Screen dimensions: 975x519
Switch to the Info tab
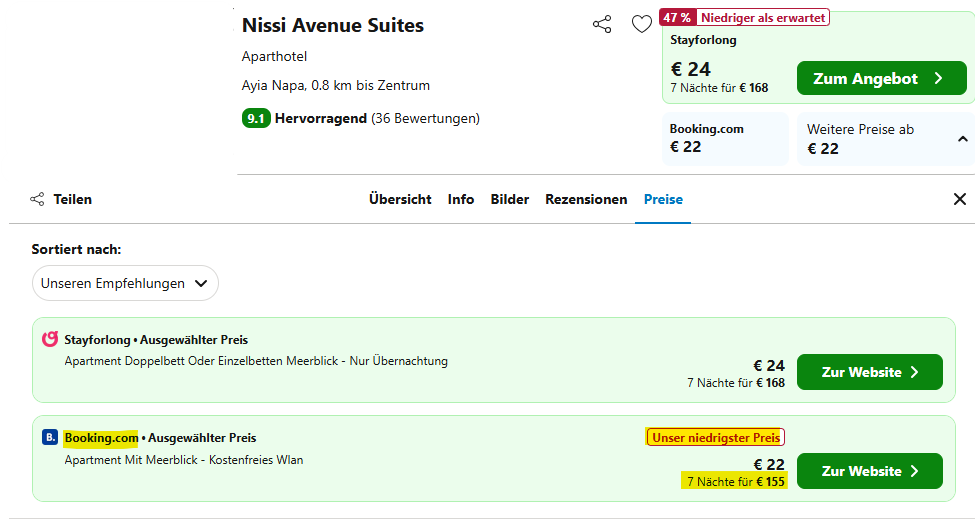pos(461,200)
